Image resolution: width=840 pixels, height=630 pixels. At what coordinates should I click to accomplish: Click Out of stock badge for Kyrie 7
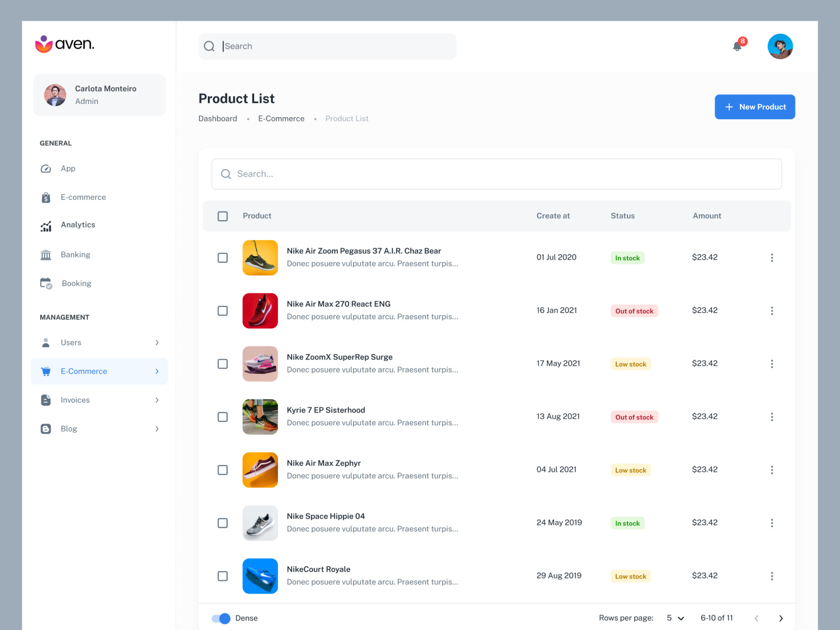coord(634,417)
